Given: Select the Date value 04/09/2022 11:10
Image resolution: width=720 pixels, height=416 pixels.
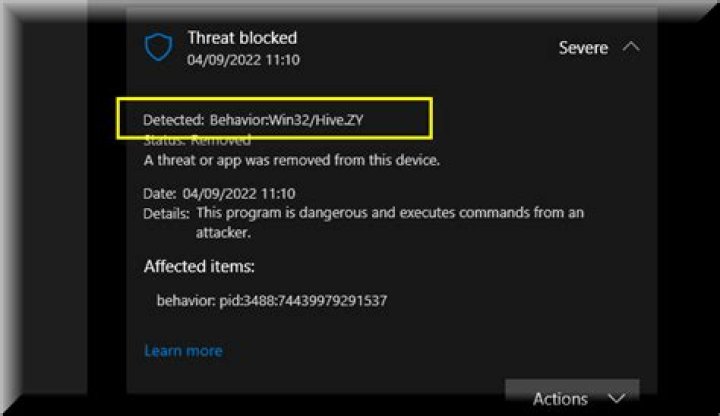Looking at the screenshot, I should click(240, 193).
